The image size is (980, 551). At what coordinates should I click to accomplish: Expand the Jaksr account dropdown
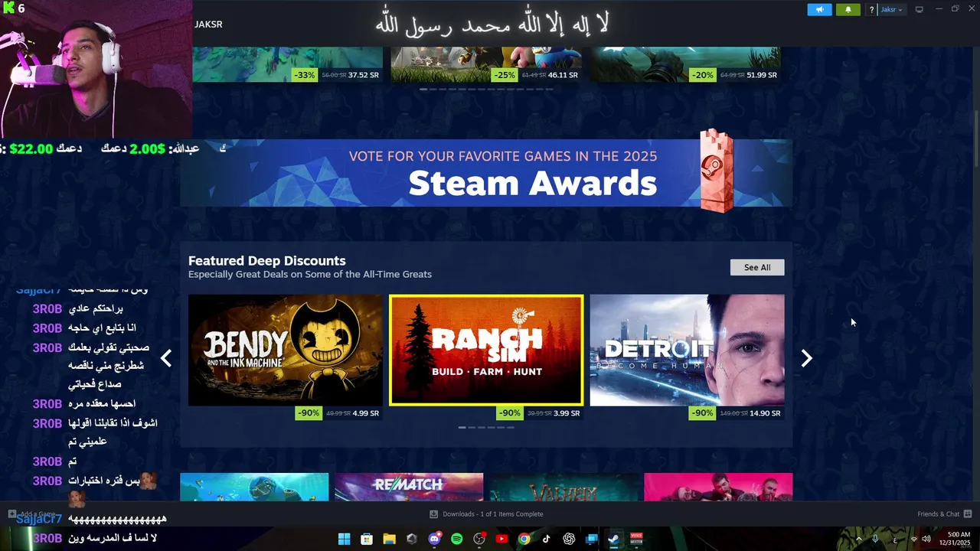[891, 10]
